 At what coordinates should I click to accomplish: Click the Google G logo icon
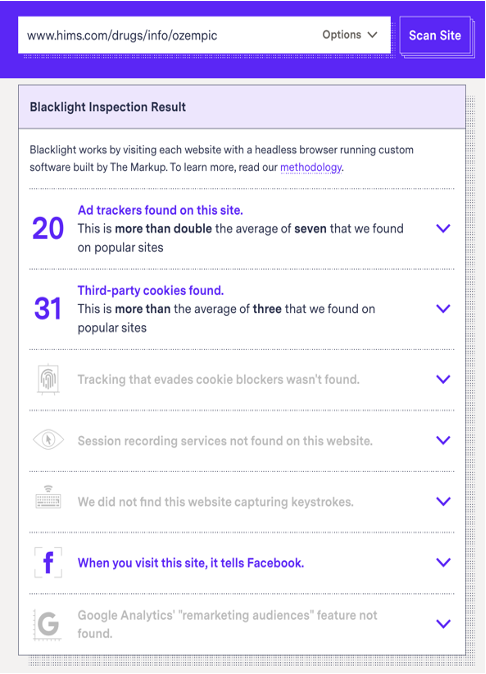pos(48,624)
